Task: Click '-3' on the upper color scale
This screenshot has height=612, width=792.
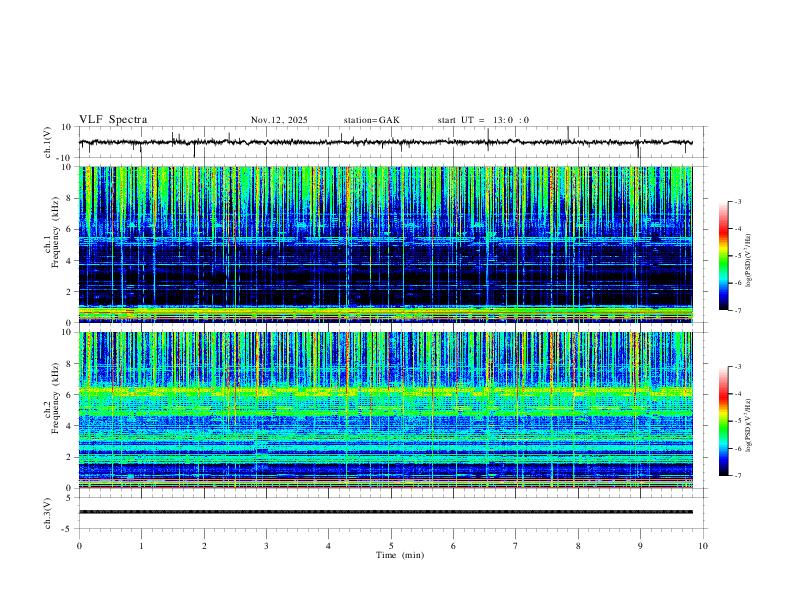Action: [737, 201]
